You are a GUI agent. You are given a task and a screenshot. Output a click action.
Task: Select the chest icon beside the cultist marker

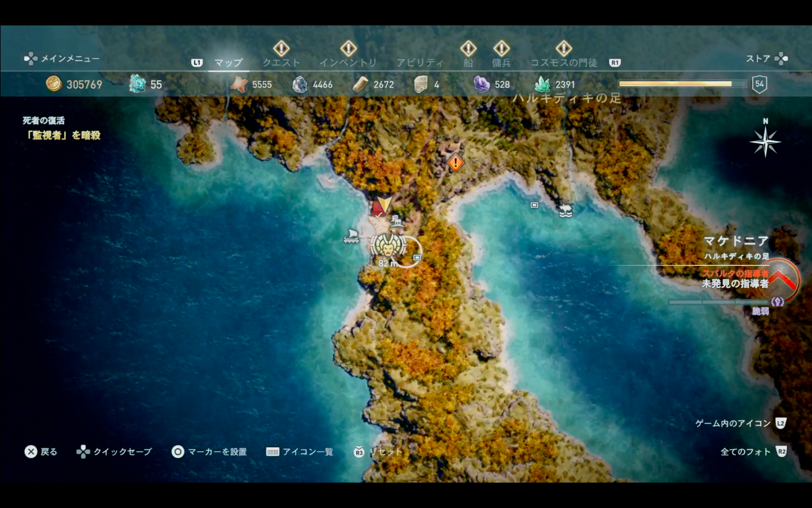click(417, 257)
